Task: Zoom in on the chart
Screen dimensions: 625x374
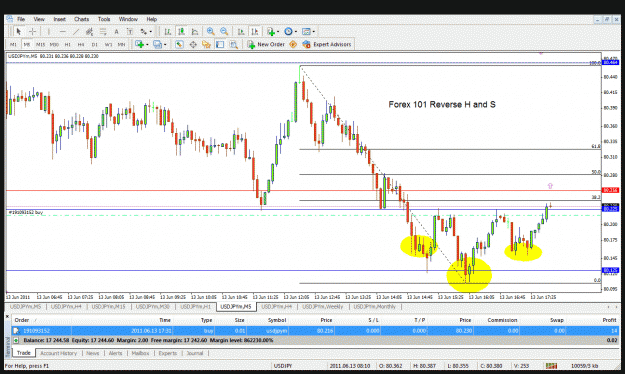Action: point(210,31)
